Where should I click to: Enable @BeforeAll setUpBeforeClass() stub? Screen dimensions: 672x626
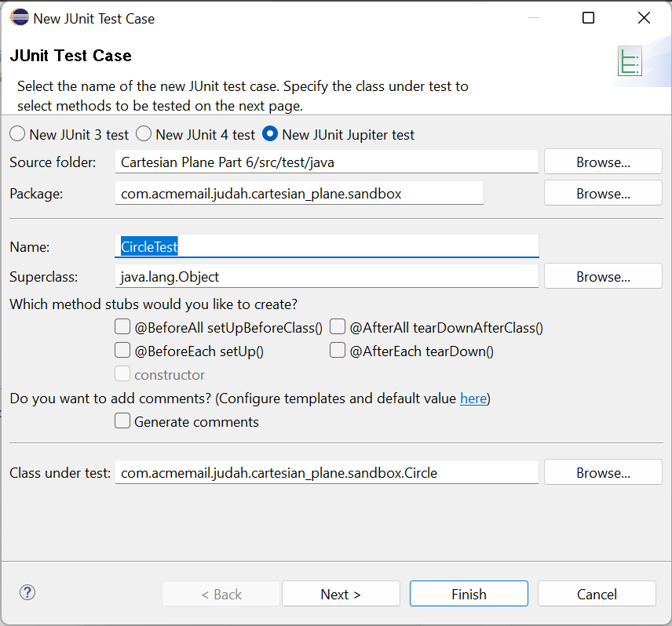click(x=122, y=327)
